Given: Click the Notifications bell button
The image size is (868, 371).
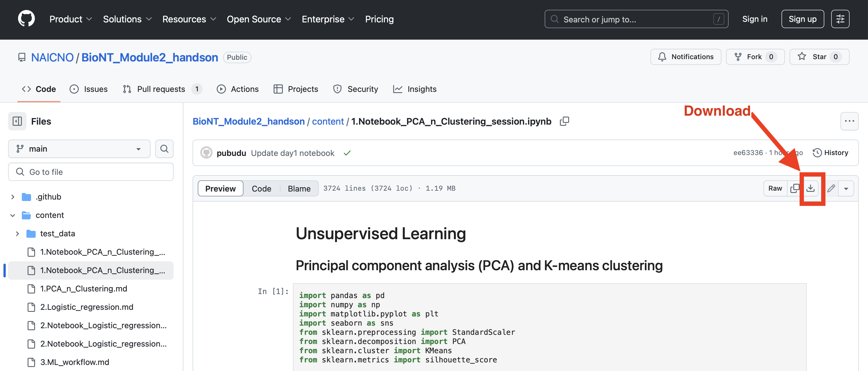Looking at the screenshot, I should tap(685, 57).
